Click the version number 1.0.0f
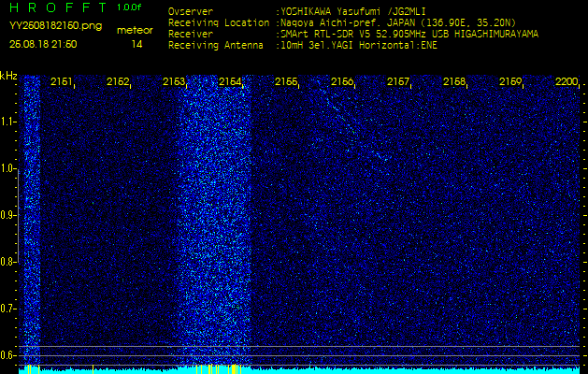The height and width of the screenshot is (374, 588). pos(129,7)
